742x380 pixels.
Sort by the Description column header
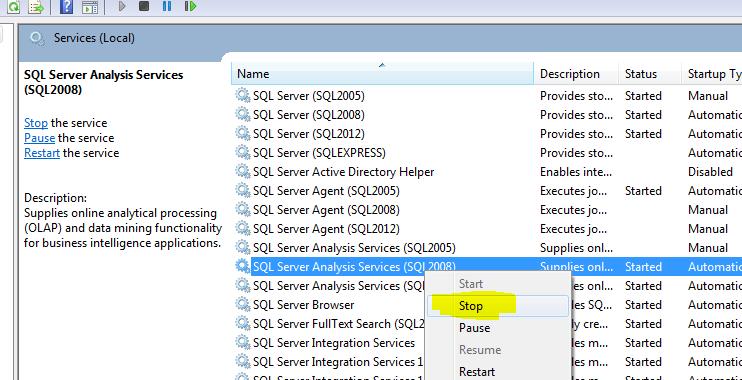point(576,74)
